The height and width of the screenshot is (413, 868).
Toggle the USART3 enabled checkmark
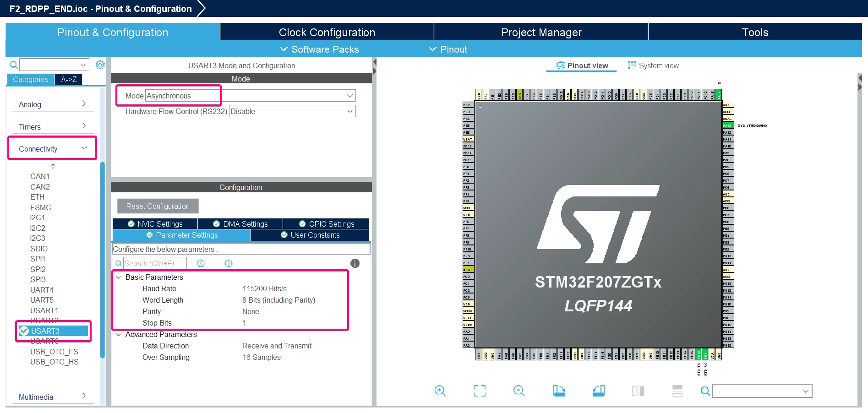[24, 331]
